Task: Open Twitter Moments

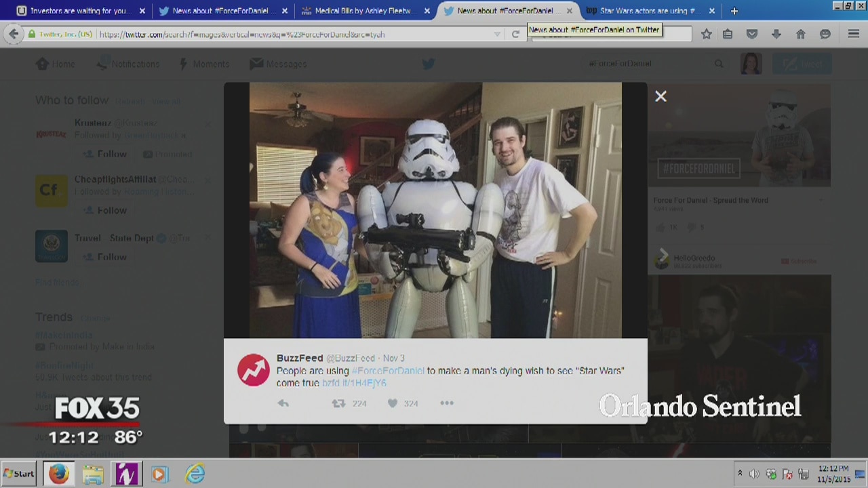Action: click(x=203, y=64)
